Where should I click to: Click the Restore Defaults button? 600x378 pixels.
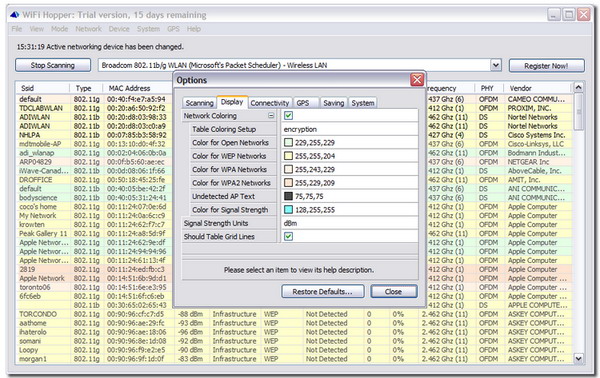click(x=323, y=292)
